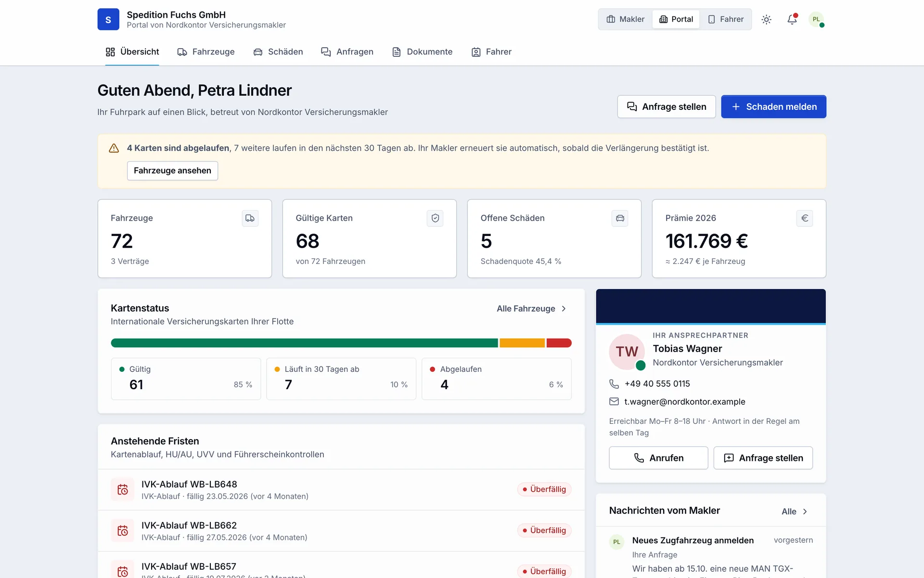Toggle the light/dark theme sun icon
Viewport: 924px width, 578px height.
767,19
